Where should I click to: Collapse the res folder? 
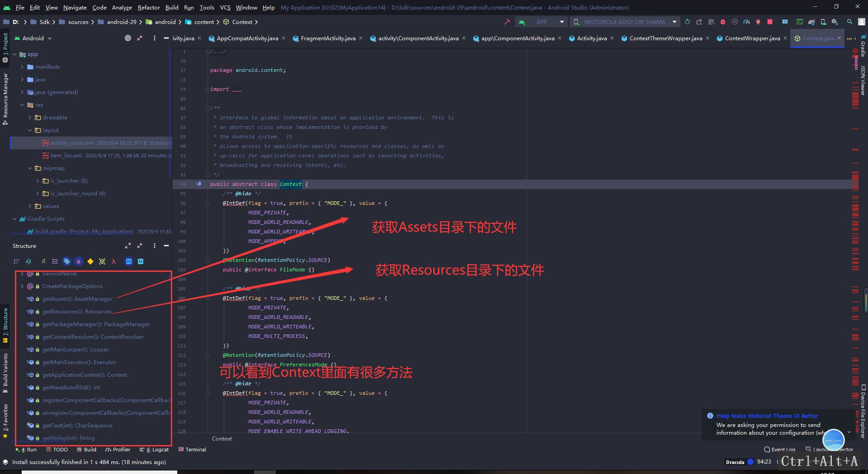(22, 105)
